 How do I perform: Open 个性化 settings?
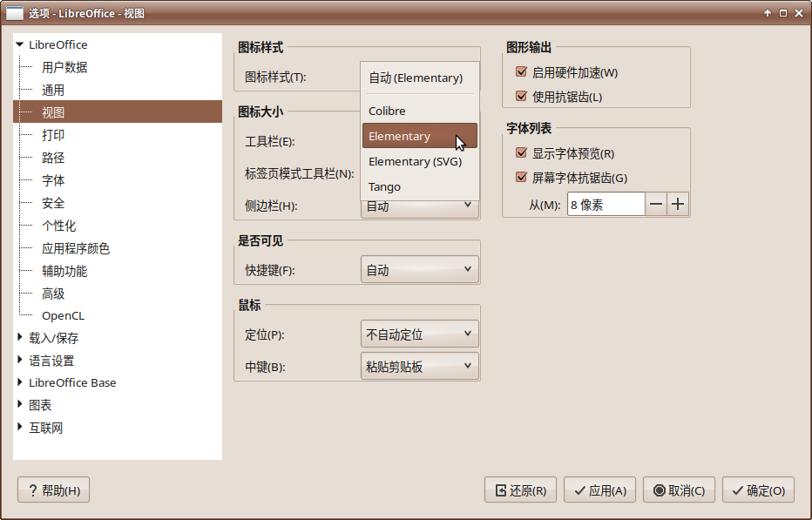click(x=59, y=226)
